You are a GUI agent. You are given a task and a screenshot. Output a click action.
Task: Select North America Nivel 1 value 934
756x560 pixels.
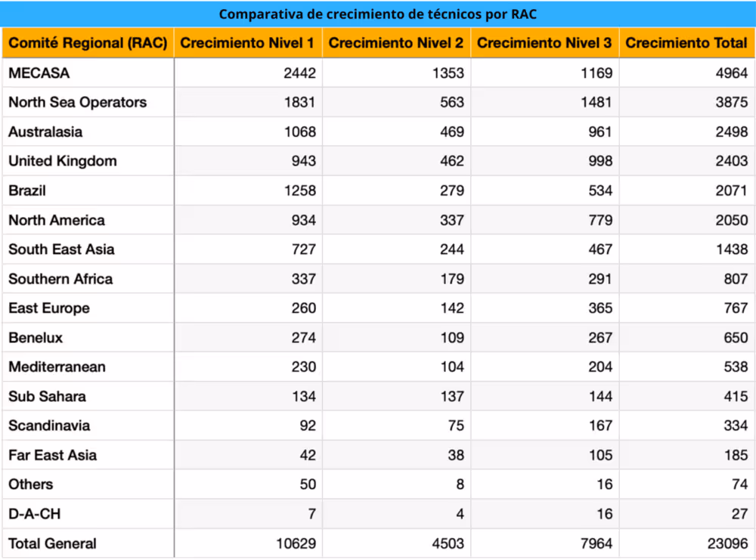click(304, 220)
